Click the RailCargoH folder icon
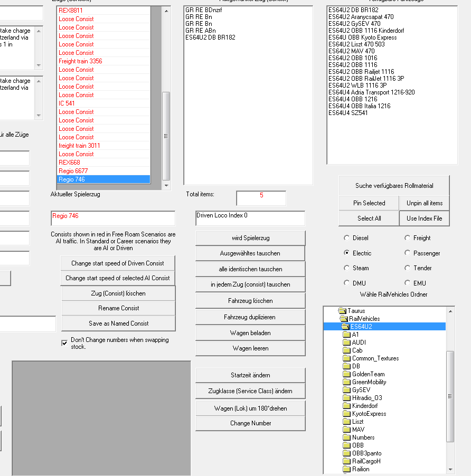471x476 pixels. 347,461
